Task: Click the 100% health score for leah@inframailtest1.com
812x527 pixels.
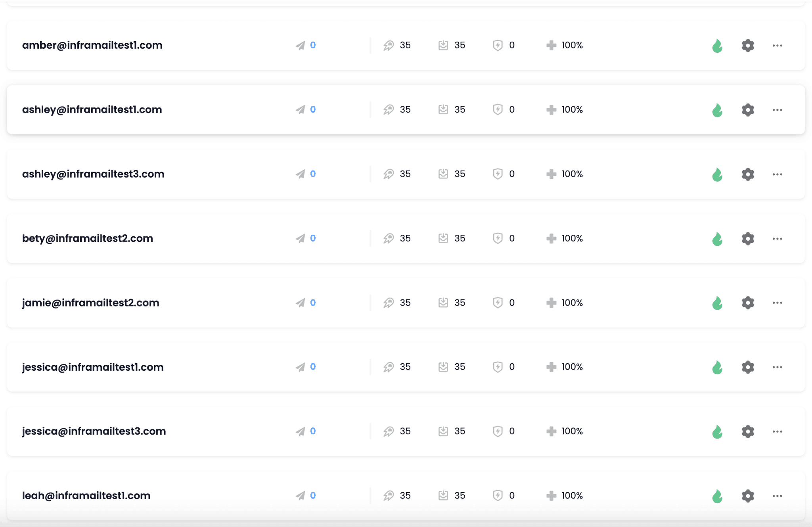Action: 572,496
